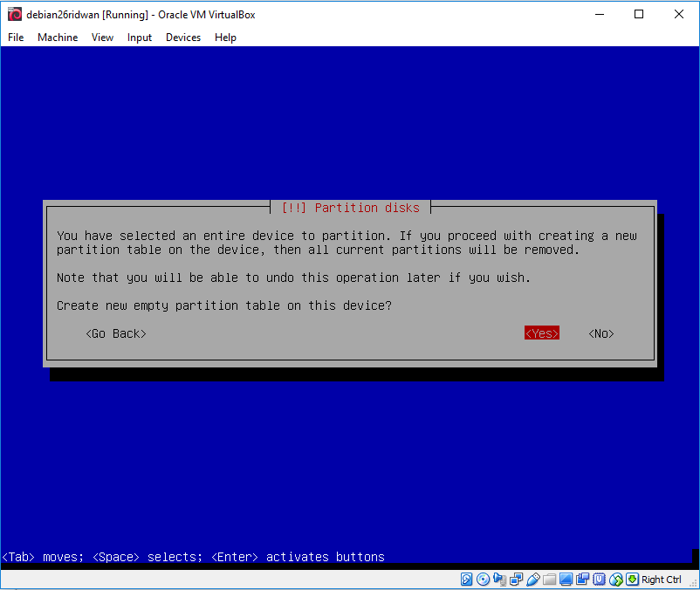The height and width of the screenshot is (590, 700).
Task: Click the VirtualBox window title icon
Action: 15,14
